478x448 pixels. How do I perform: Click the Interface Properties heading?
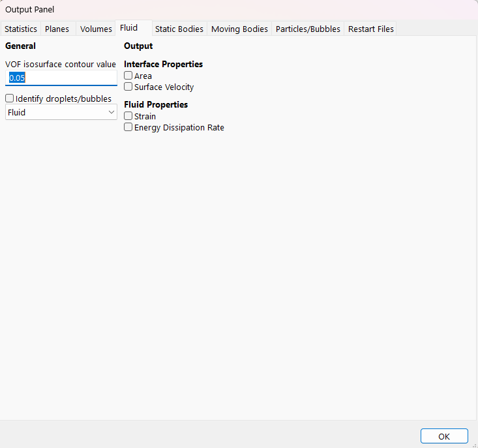(x=163, y=65)
